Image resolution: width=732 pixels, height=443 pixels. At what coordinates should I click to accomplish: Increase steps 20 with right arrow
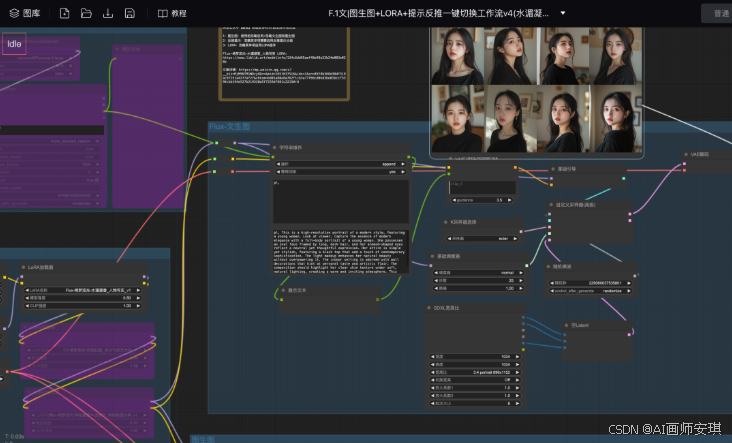point(521,281)
